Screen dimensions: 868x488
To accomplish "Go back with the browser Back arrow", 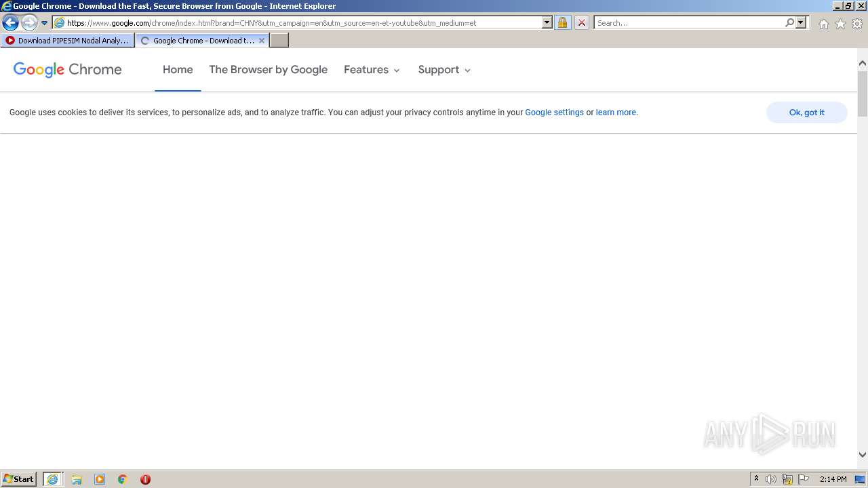I will pos(10,23).
